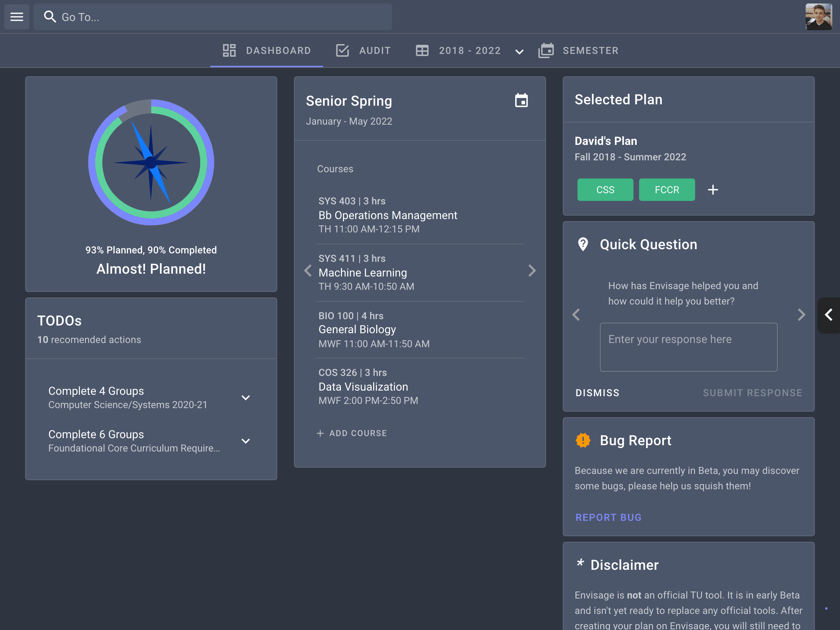The image size is (840, 630).
Task: Click the Report Bug link
Action: tap(608, 517)
